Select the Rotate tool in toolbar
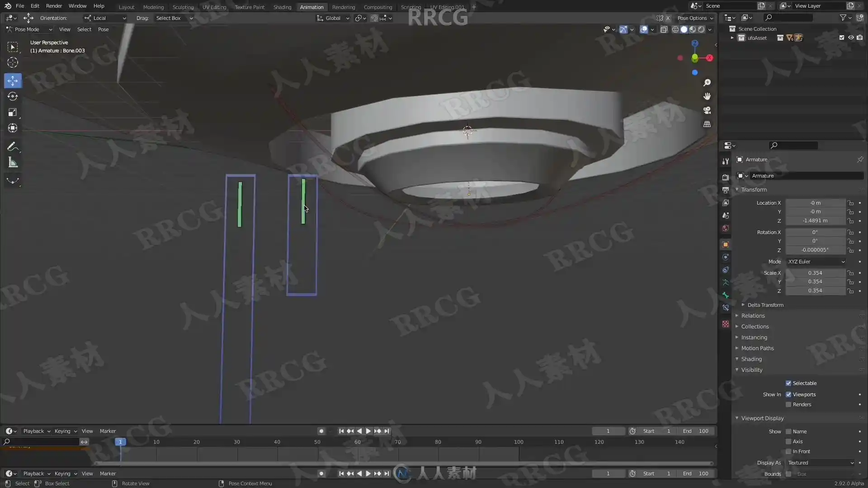The width and height of the screenshot is (868, 488). (13, 96)
